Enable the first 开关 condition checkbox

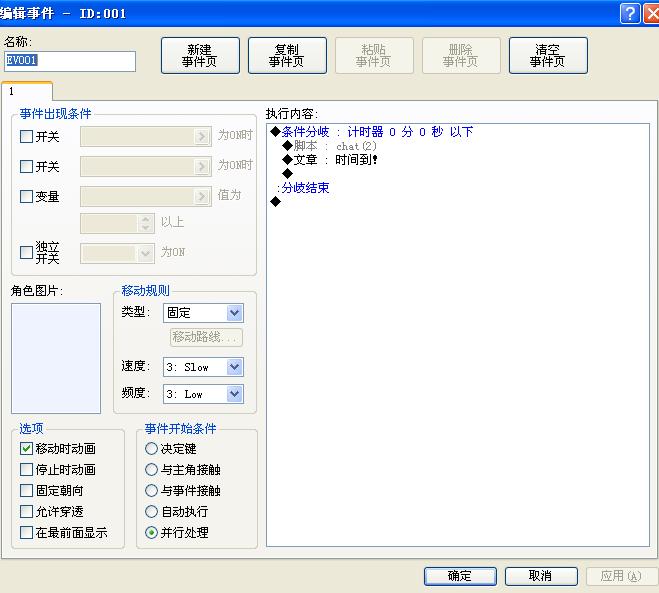pyautogui.click(x=26, y=136)
